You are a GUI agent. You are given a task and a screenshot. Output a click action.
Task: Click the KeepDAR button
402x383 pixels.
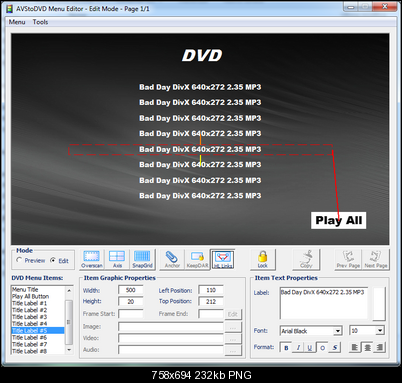click(x=197, y=259)
